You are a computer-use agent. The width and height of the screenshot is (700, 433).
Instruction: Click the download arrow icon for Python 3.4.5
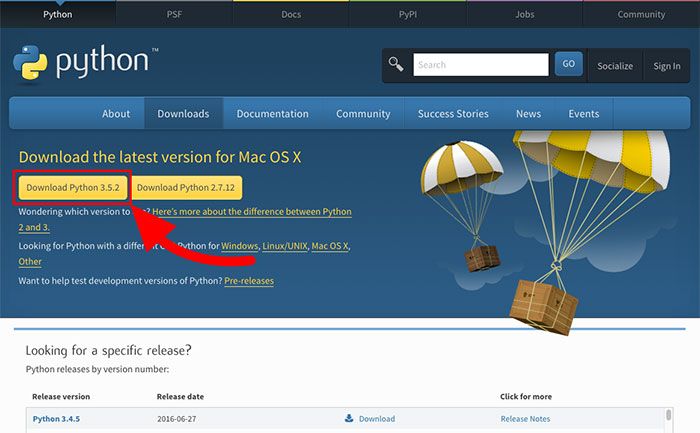click(349, 418)
